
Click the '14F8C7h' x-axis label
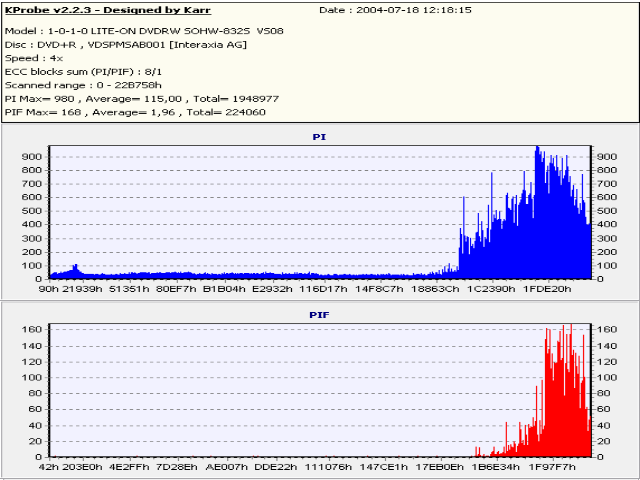coord(379,289)
